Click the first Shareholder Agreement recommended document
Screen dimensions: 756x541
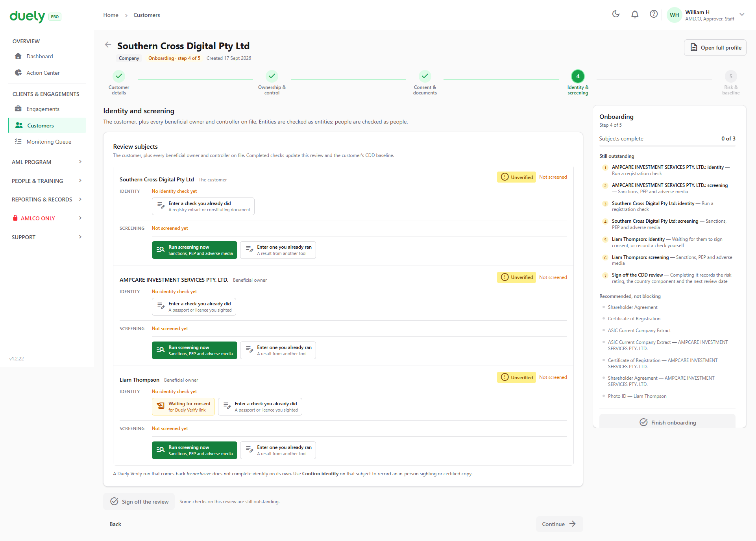tap(632, 307)
